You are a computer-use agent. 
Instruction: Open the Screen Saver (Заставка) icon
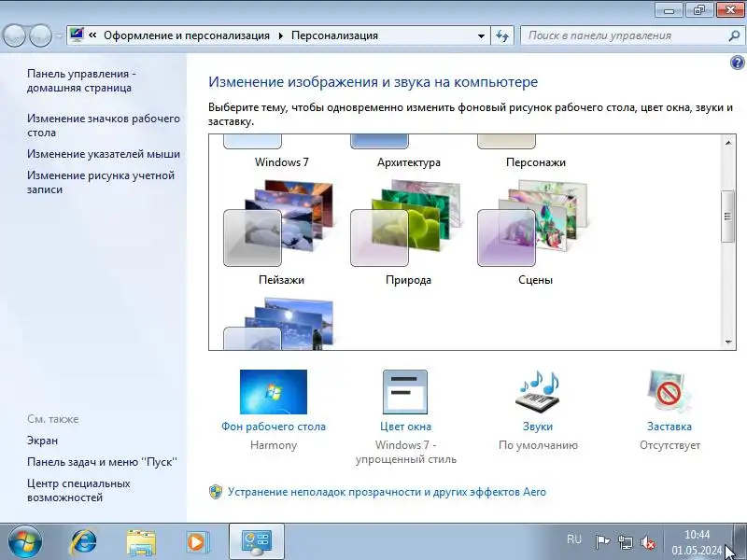[x=669, y=392]
